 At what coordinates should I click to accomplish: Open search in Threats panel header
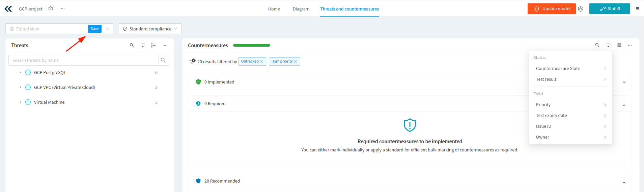[132, 45]
